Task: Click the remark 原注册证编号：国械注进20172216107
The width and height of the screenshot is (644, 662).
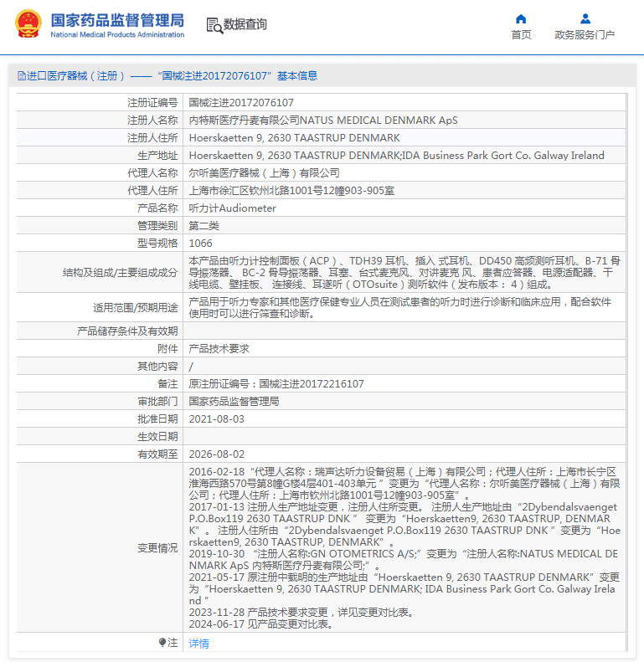Action: pyautogui.click(x=276, y=384)
